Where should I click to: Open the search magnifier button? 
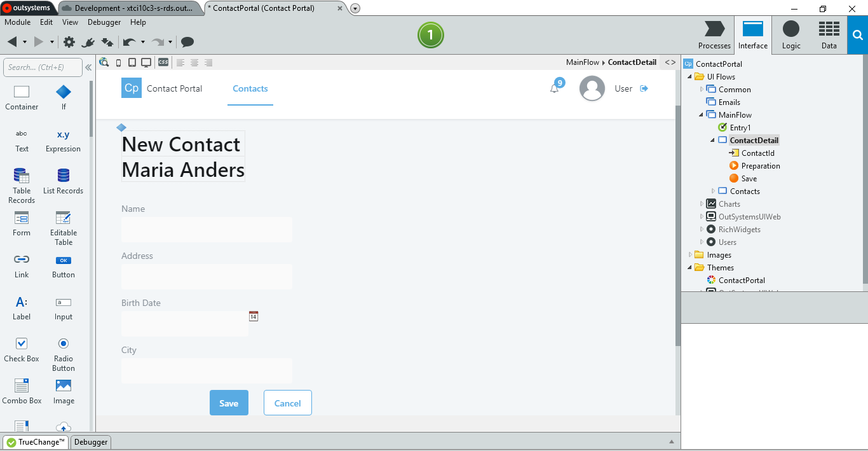[858, 35]
